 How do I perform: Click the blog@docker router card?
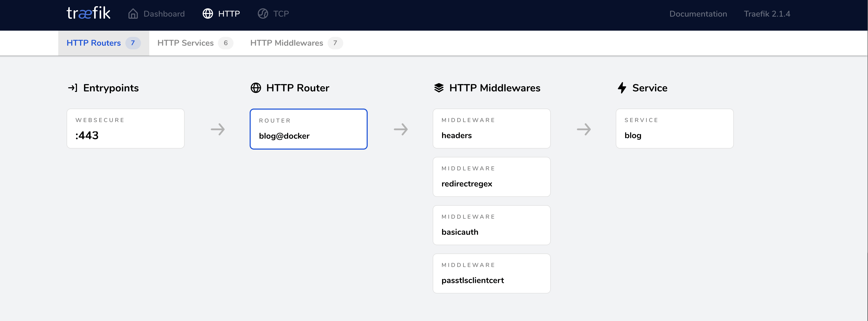pos(308,129)
